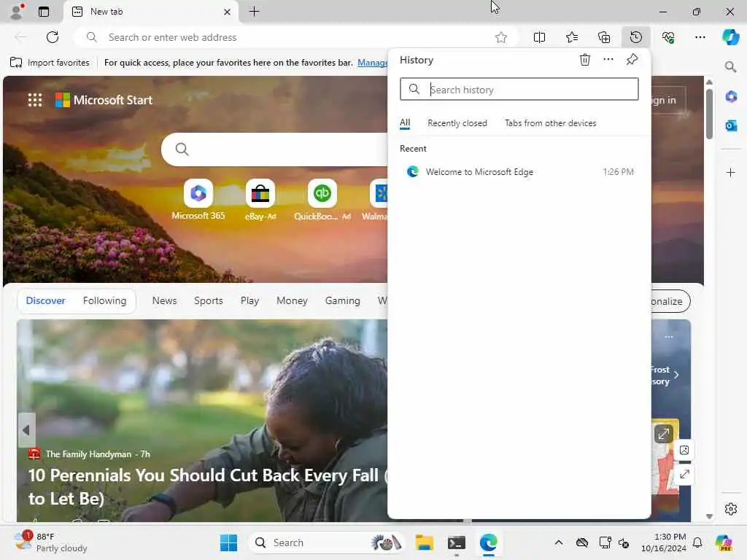Expand the map with the arrows icon
Viewport: 747px width, 560px height.
pyautogui.click(x=663, y=434)
